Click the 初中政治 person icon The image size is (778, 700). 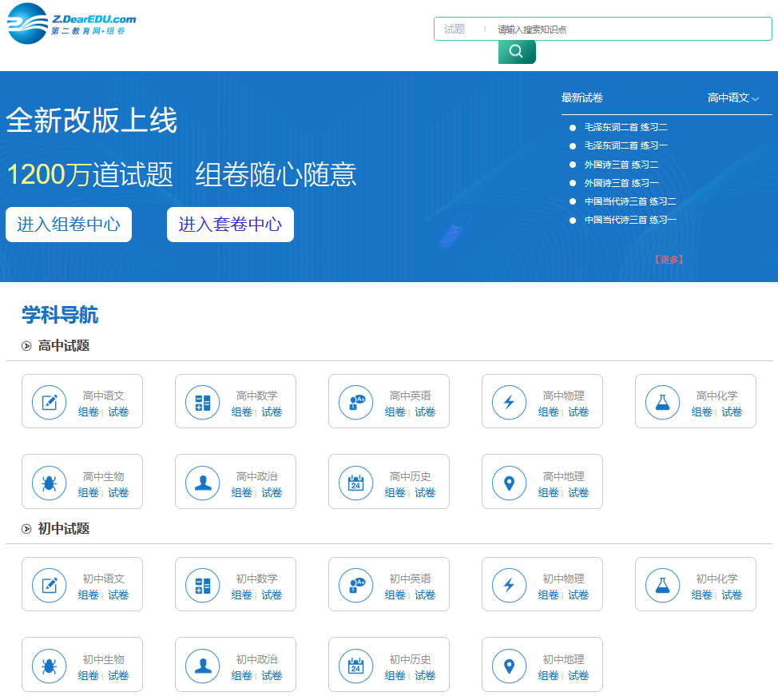click(203, 666)
